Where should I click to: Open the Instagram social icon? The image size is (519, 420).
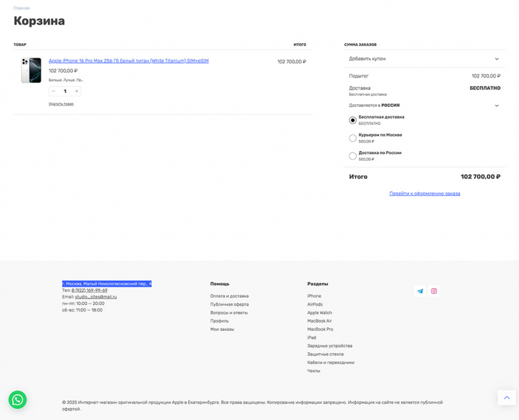pyautogui.click(x=434, y=291)
